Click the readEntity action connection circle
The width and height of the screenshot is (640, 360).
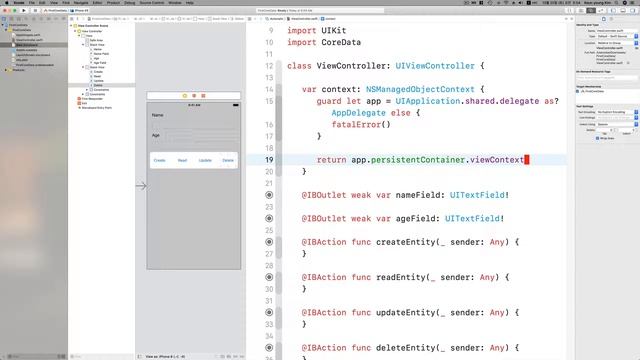click(x=269, y=277)
